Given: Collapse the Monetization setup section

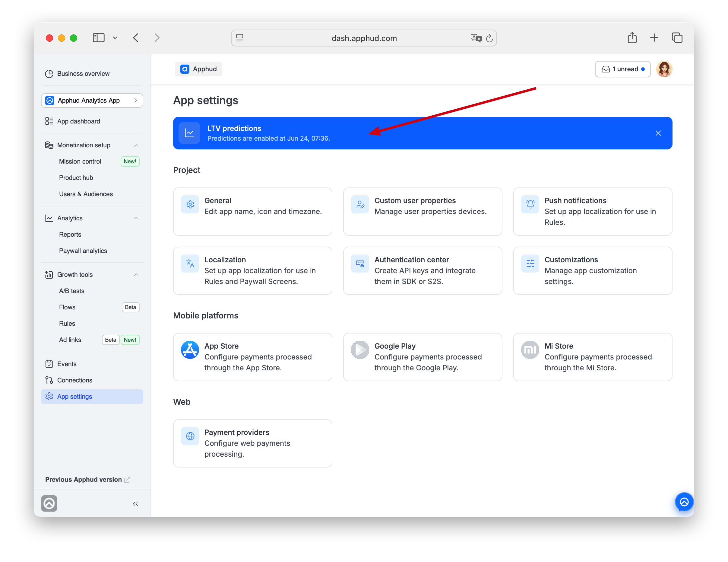Looking at the screenshot, I should 136,145.
